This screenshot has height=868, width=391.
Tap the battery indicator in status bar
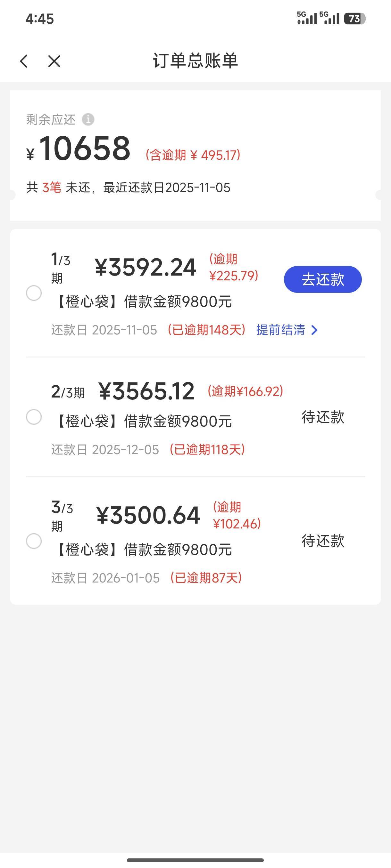(354, 19)
